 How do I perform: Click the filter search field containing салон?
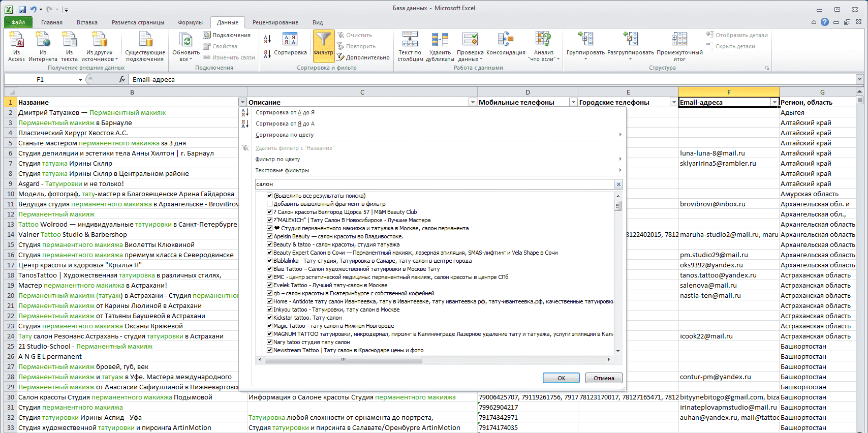click(435, 184)
